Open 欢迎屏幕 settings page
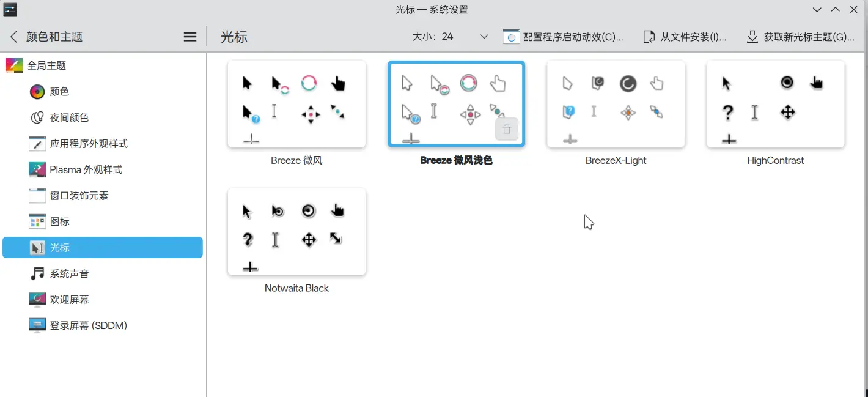The image size is (868, 397). point(103,300)
